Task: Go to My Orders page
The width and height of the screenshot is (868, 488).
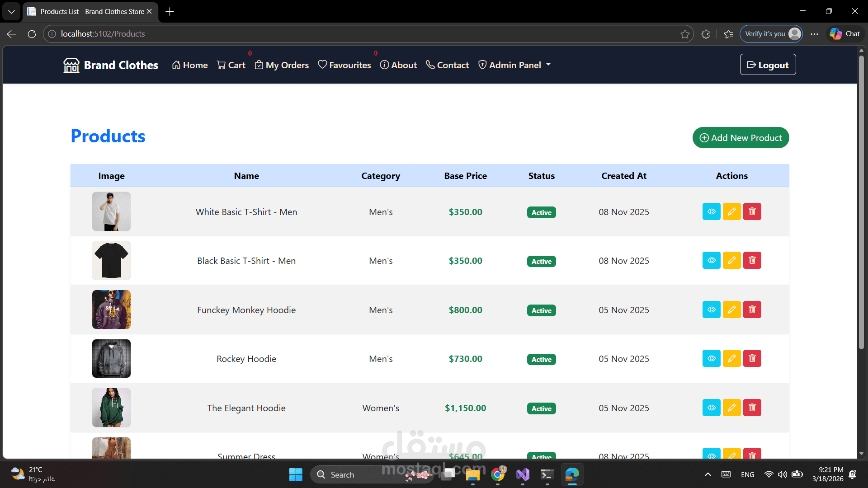Action: click(x=282, y=65)
